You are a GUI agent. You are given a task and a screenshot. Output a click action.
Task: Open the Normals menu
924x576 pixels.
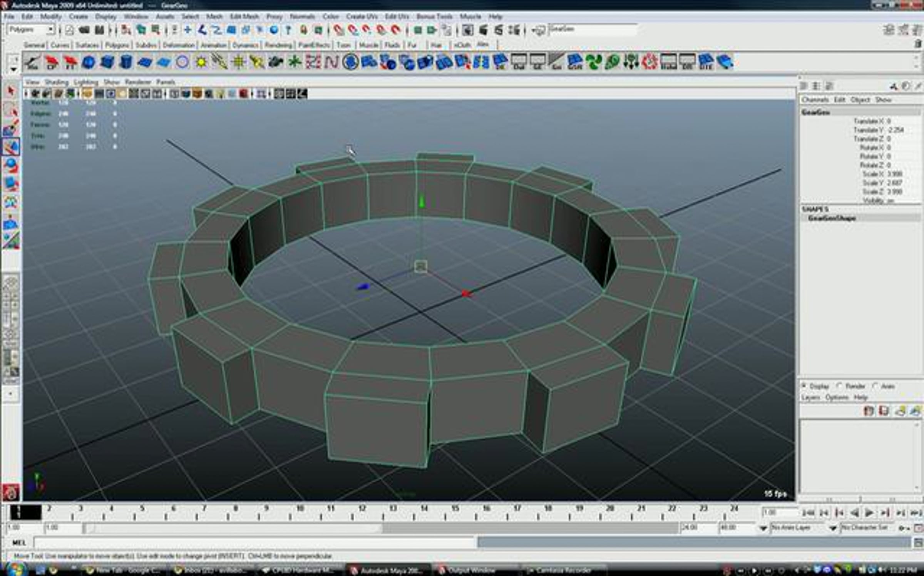point(302,17)
